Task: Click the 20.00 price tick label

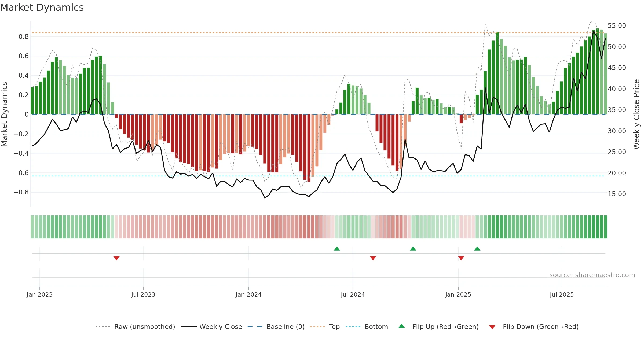Action: (x=617, y=173)
